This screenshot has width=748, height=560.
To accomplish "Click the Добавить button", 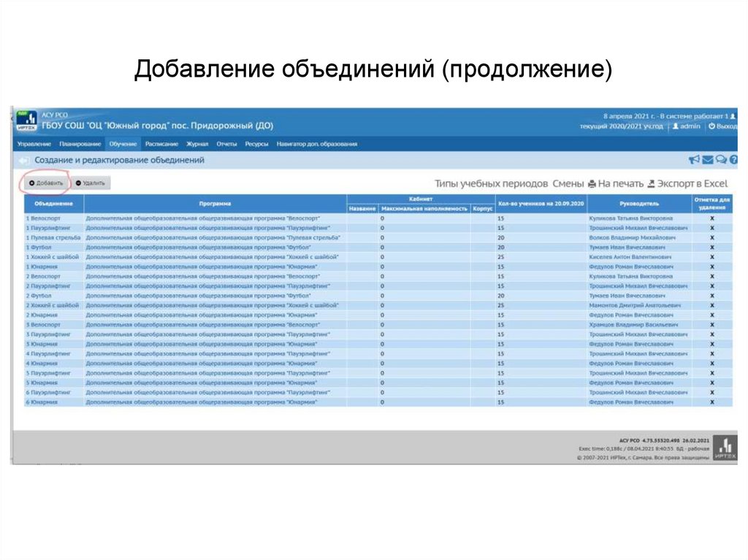I will 45,182.
